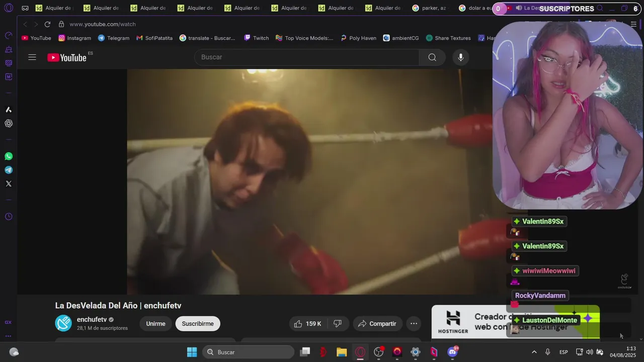Click the site lock icon in address bar
Viewport: 644px width, 362px height.
coord(61,24)
